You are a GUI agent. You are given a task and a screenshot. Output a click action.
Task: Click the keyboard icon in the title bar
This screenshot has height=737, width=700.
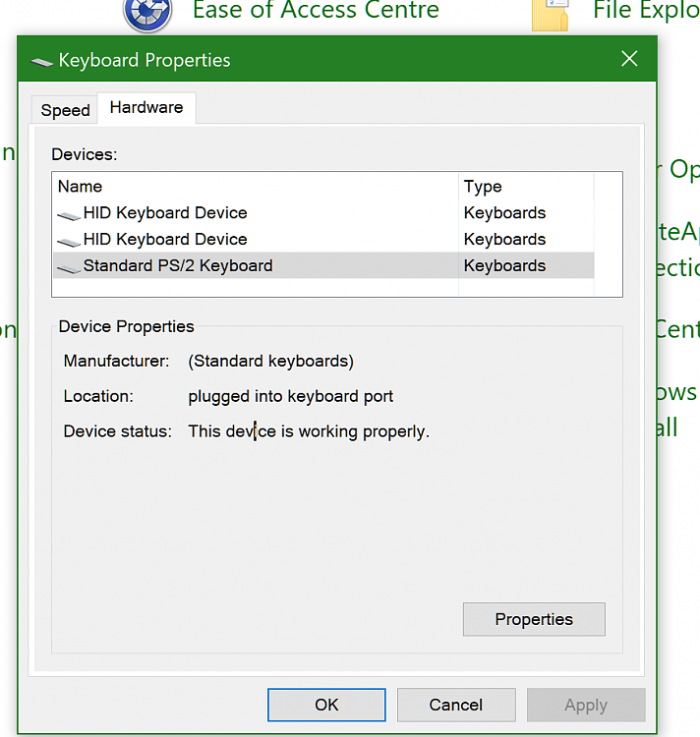tap(41, 61)
